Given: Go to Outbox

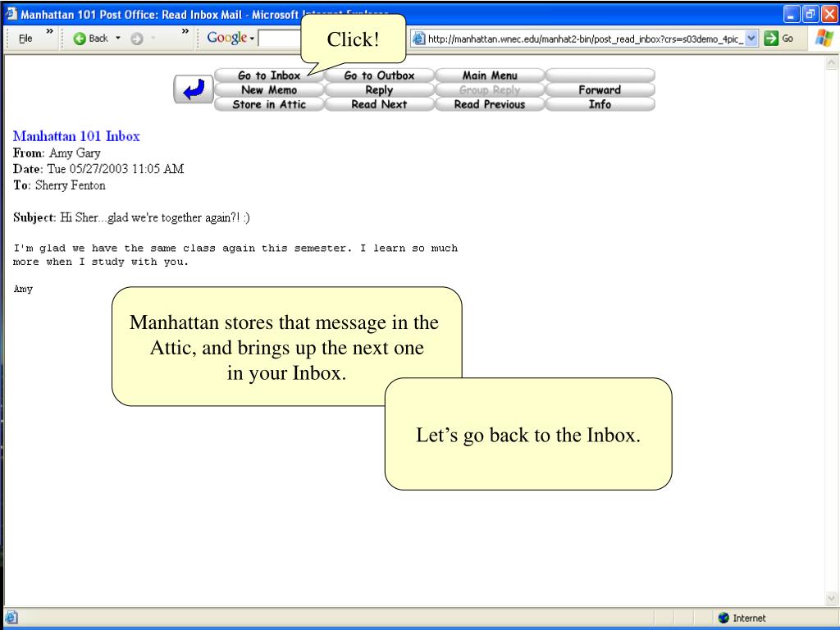Looking at the screenshot, I should pyautogui.click(x=379, y=75).
